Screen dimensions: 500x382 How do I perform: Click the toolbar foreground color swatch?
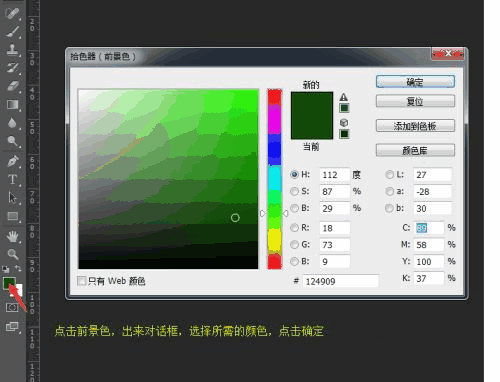coord(9,283)
